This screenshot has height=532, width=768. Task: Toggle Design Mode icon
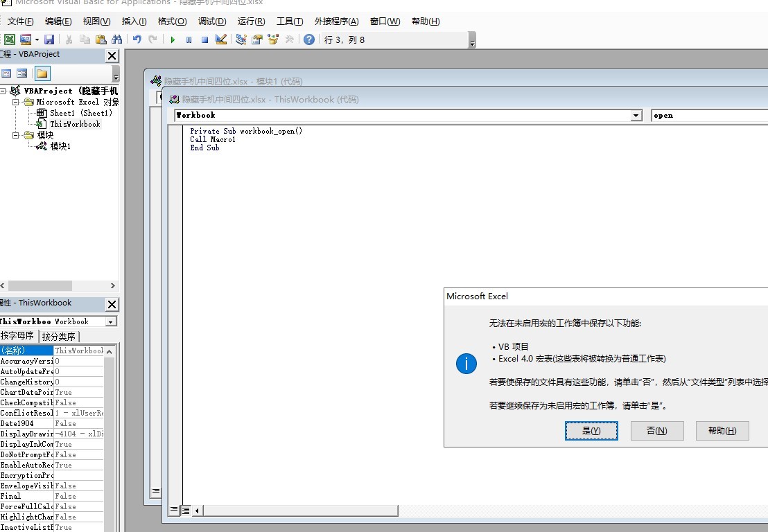[x=221, y=39]
